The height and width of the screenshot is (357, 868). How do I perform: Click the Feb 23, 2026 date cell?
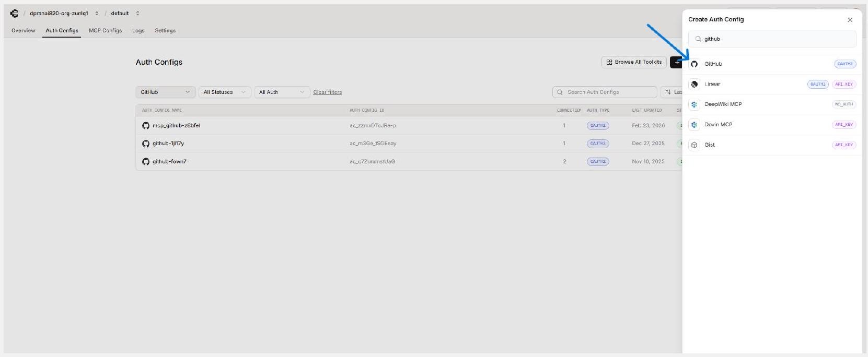[648, 126]
